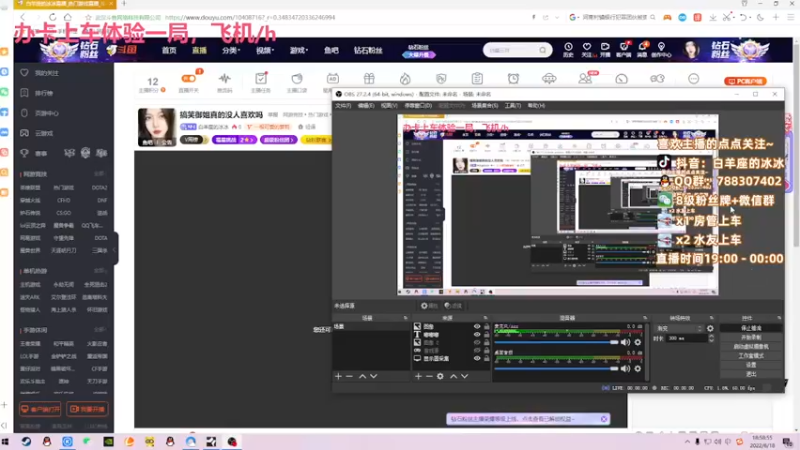Open the ellipsis more icon in streamer toolbar
This screenshot has height=450, width=800.
(693, 79)
